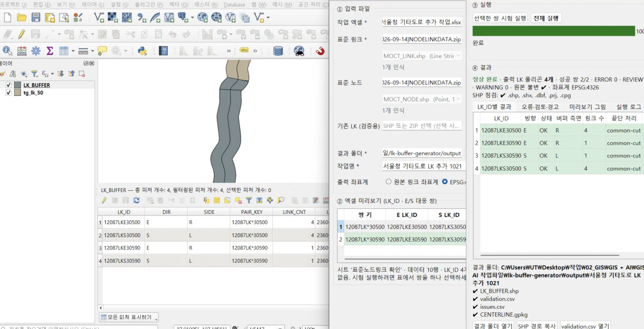Viewport: 644px width, 329px height.
Task: Click the Statistical Summary sigma icon
Action: (50, 51)
